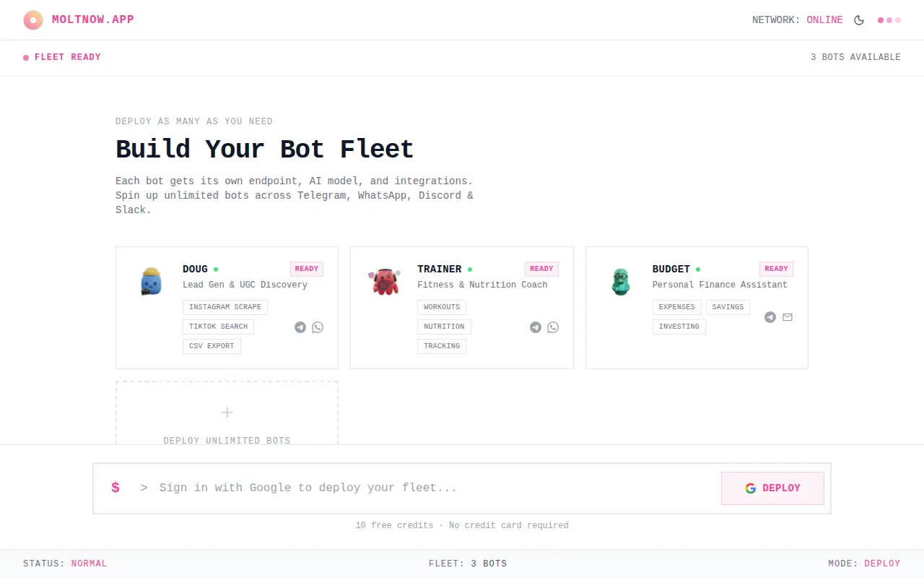
Task: Click WhatsApp icon on the Doug card
Action: (x=318, y=327)
